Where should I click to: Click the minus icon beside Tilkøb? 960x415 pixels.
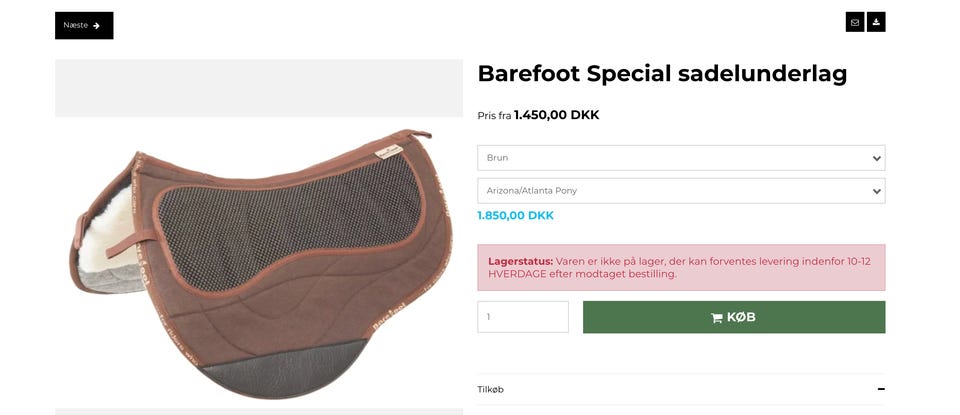[881, 389]
